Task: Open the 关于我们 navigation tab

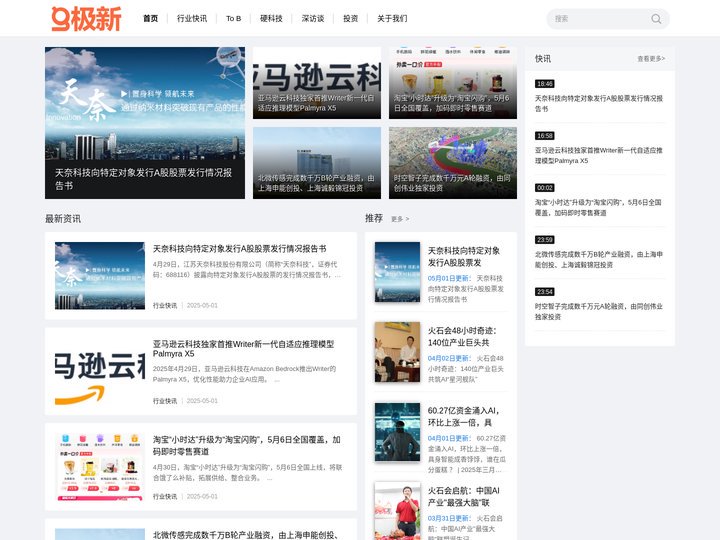Action: pos(392,18)
